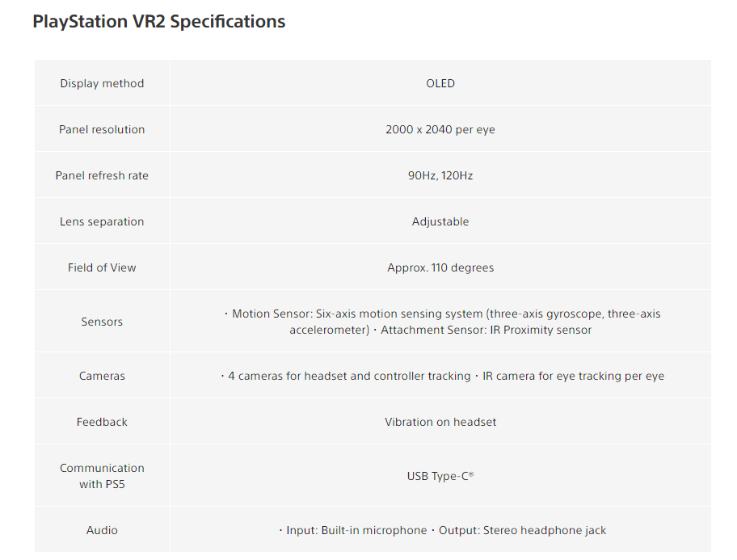Click the Adjustable value text

pos(440,221)
